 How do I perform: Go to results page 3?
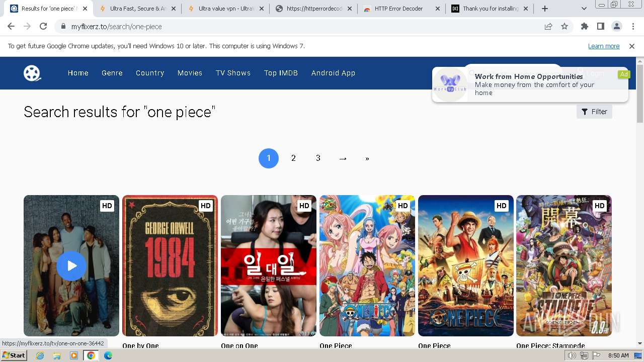318,158
